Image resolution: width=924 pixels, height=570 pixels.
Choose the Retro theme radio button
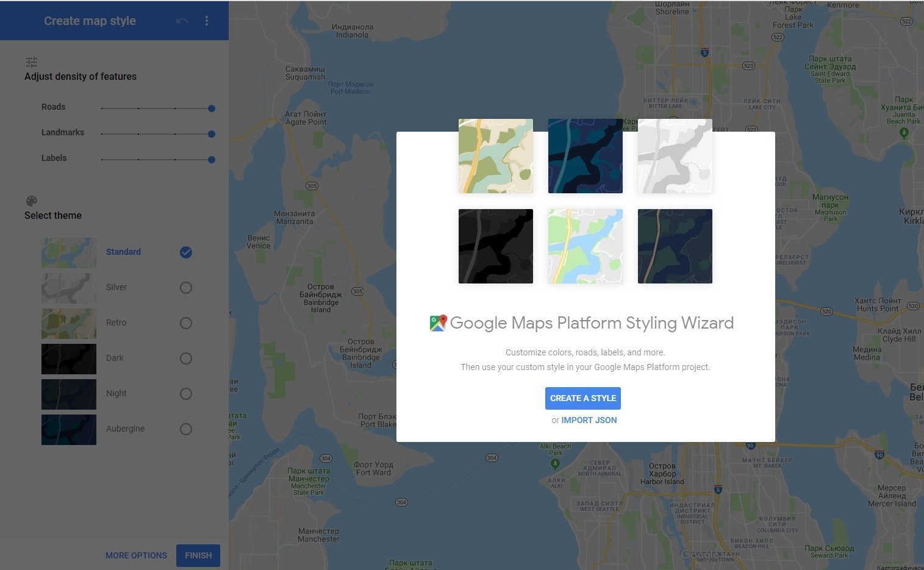coord(186,323)
